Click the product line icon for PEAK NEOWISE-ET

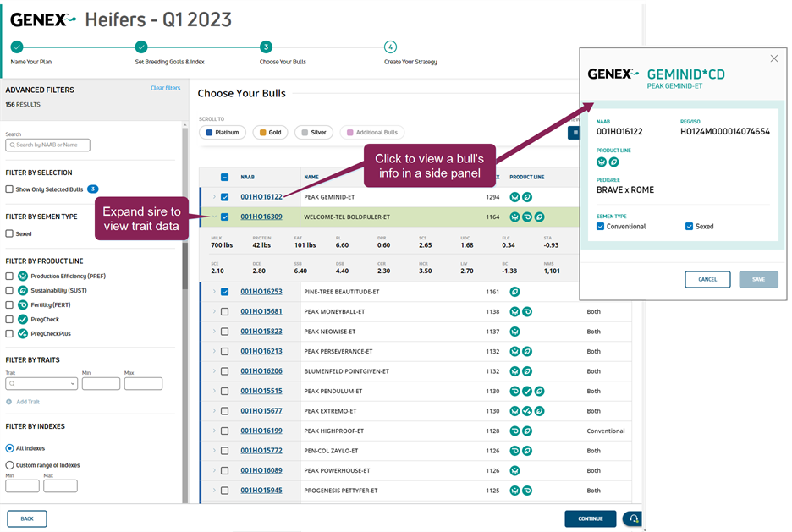coord(514,332)
